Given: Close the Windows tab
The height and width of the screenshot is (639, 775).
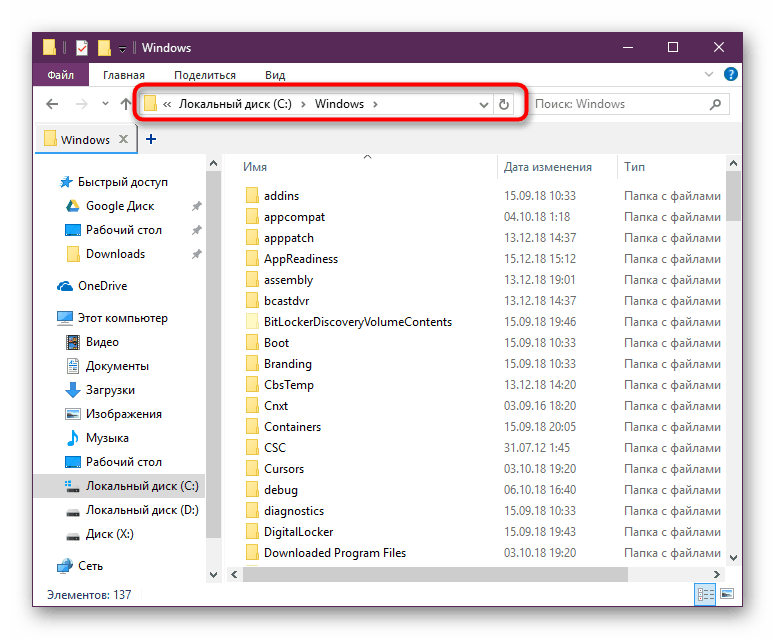Looking at the screenshot, I should point(123,139).
